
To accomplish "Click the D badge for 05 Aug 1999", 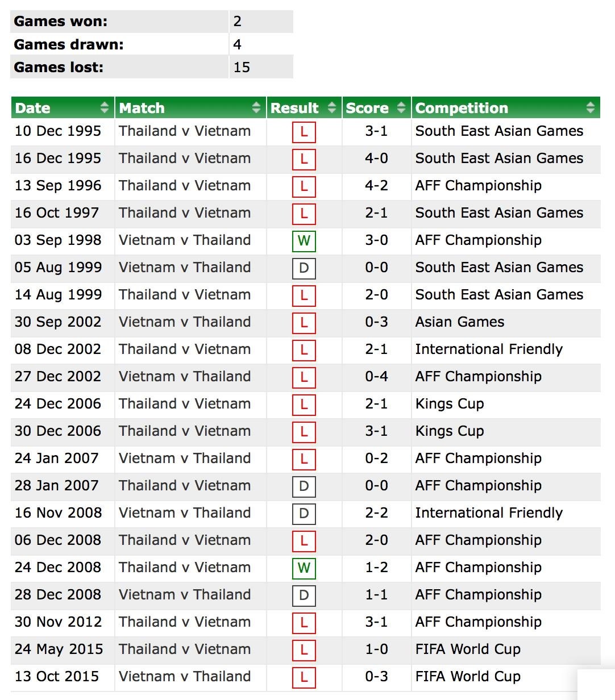I will (x=304, y=268).
